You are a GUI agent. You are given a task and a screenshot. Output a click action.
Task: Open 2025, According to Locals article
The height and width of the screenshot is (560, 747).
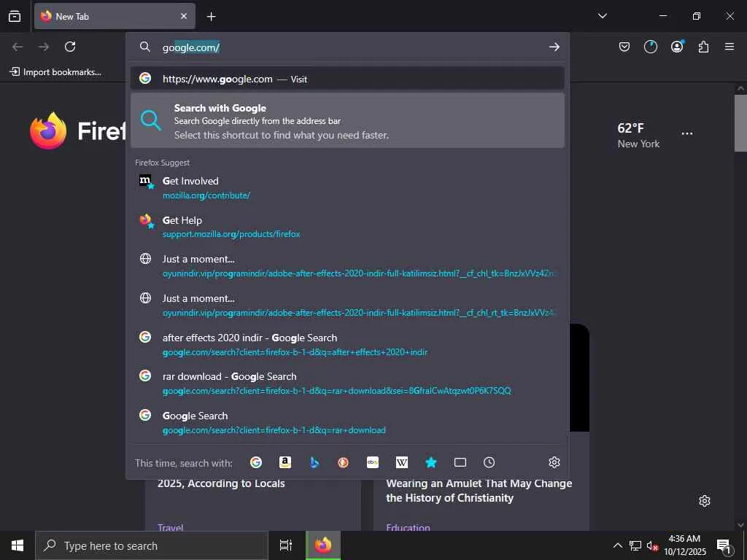click(221, 483)
